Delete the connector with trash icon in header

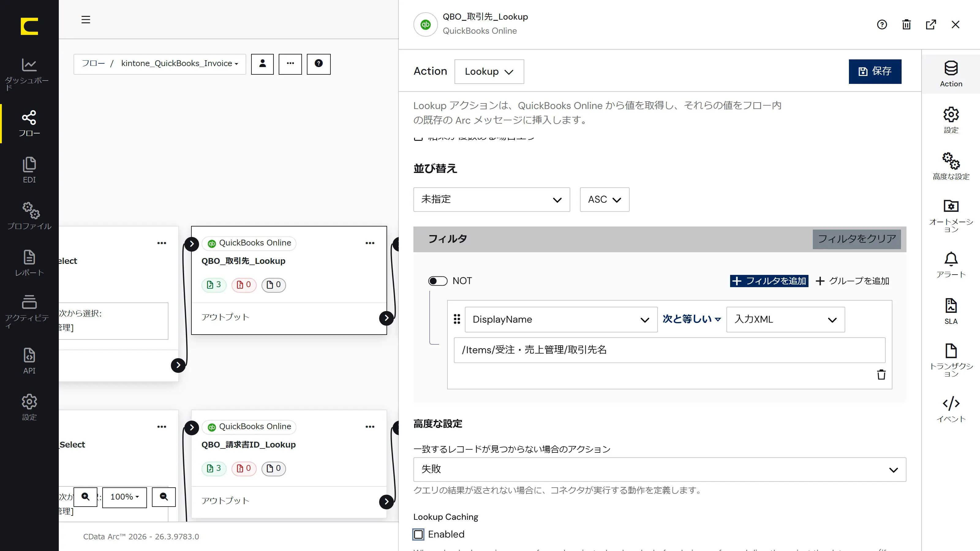[x=907, y=25]
